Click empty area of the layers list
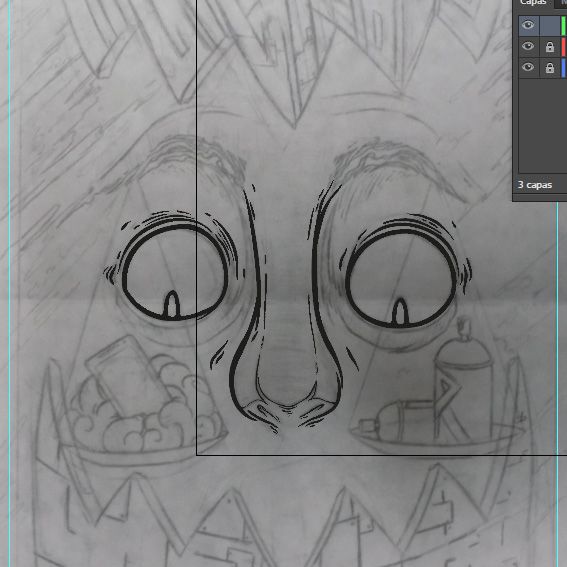567x567 pixels. (x=542, y=127)
